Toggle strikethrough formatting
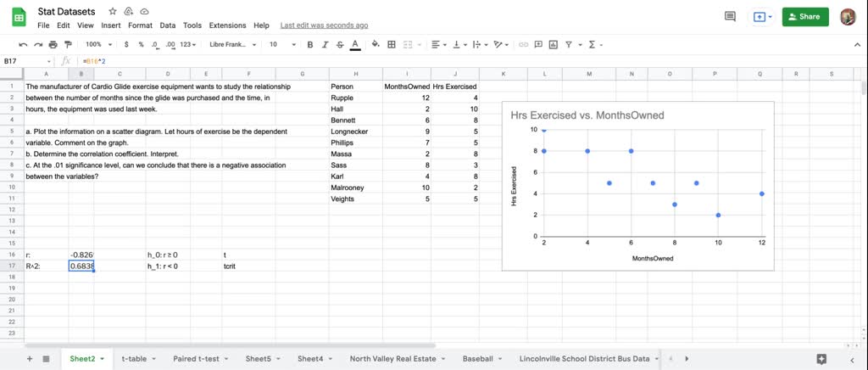This screenshot has height=370, width=868. click(x=339, y=44)
